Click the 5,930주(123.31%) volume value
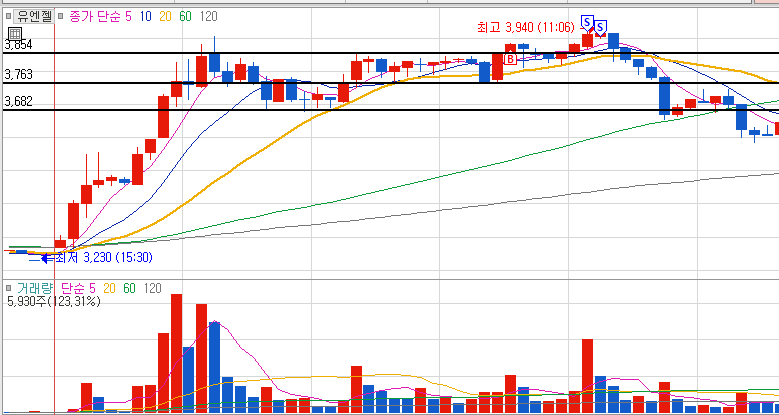Viewport: 779px width, 415px height. pyautogui.click(x=54, y=301)
